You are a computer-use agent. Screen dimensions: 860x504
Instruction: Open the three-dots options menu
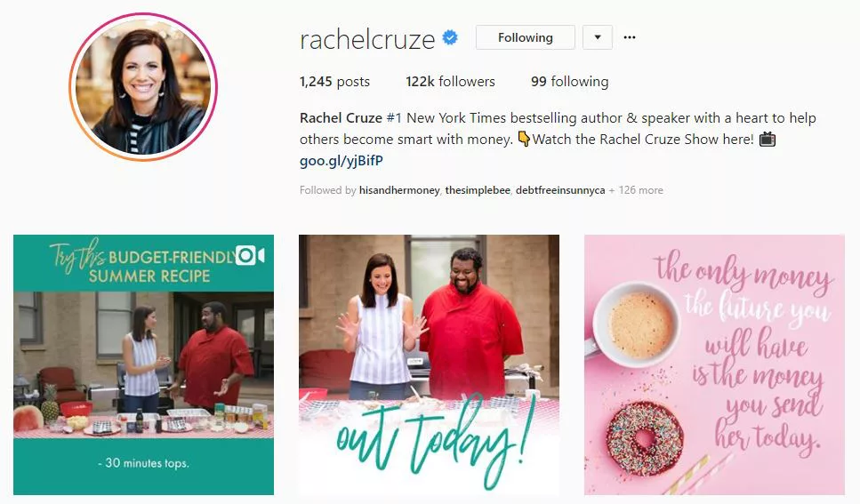630,37
